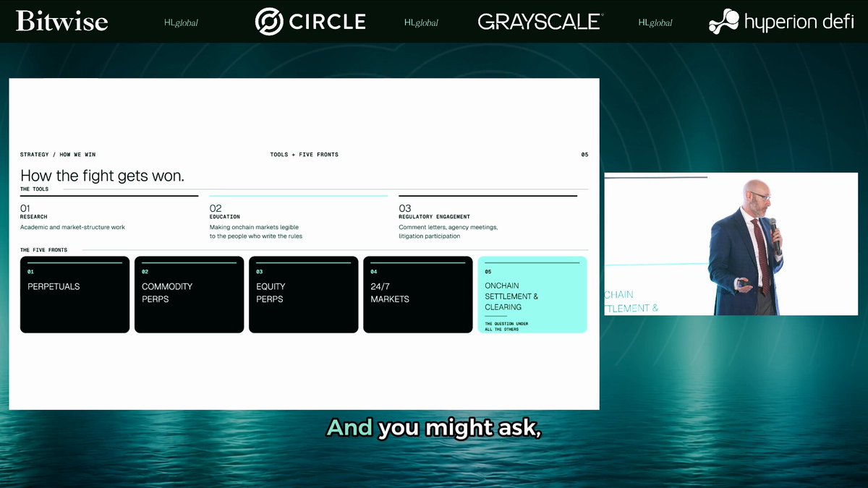Click the speaker camera feed
The image size is (868, 488).
click(731, 244)
